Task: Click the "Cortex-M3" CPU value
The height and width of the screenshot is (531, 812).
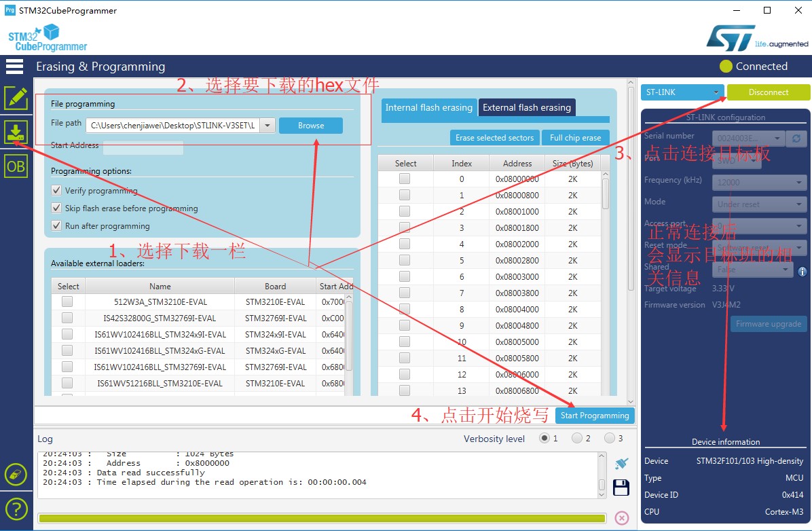Action: point(784,511)
